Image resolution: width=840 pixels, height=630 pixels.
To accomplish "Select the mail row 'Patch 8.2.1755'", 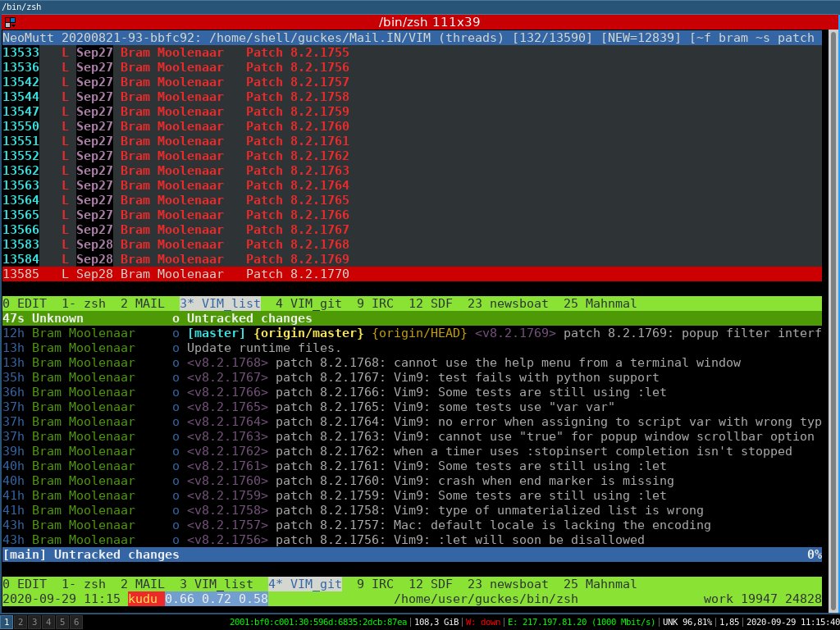I will [412, 52].
